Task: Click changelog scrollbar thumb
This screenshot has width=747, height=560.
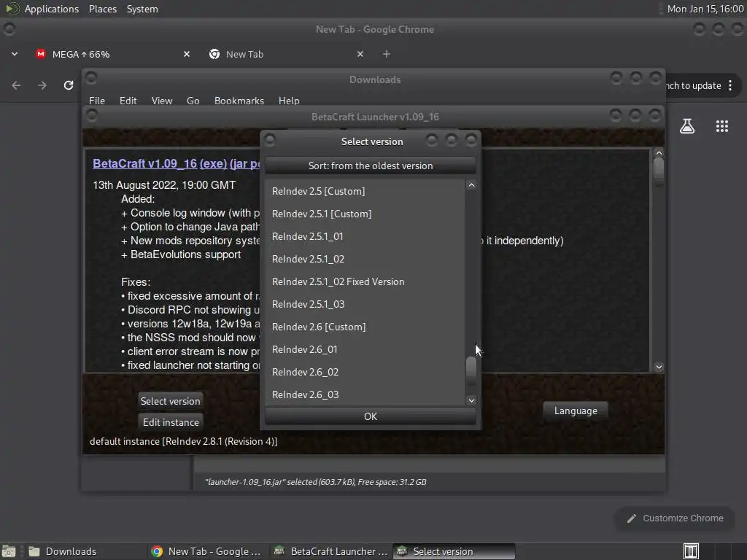Action: 659,171
